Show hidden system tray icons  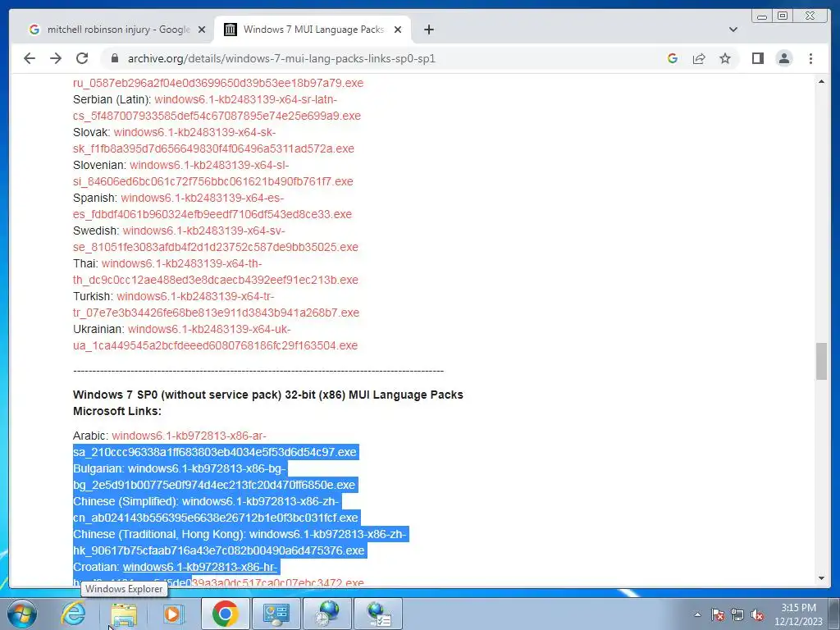click(x=697, y=614)
